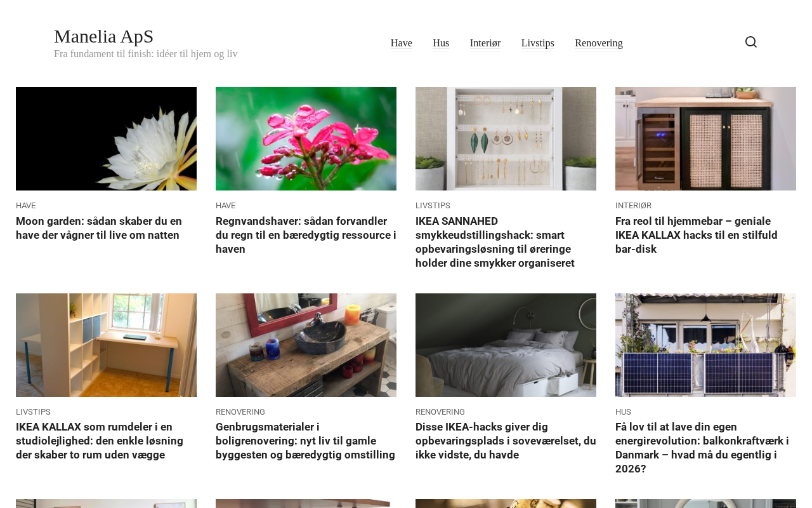Open the balcony solar panels image
Screen dimensions: 812x508
(x=705, y=345)
